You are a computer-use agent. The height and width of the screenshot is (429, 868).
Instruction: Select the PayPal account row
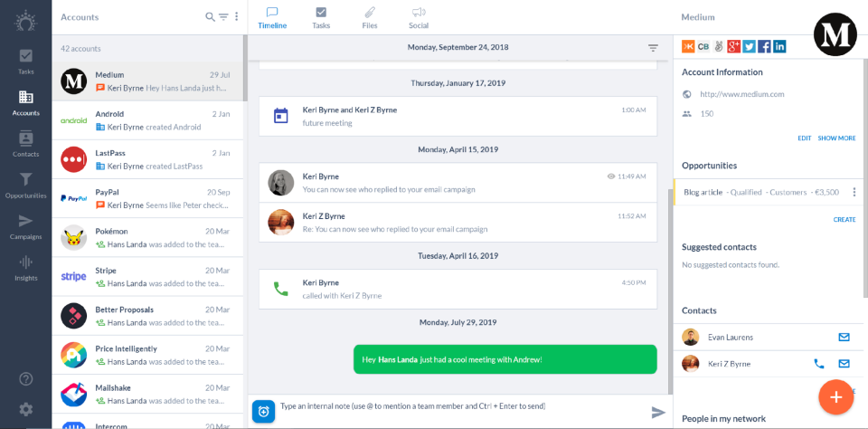[x=147, y=198]
